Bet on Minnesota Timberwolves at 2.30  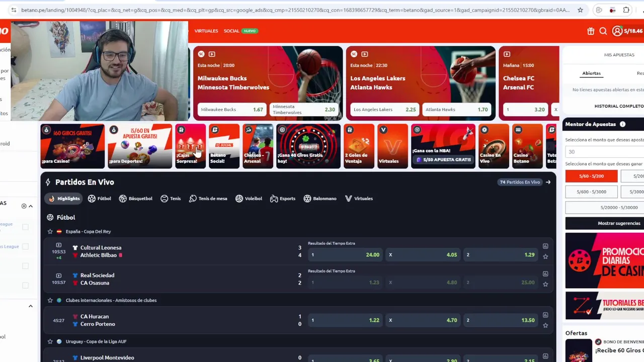click(x=304, y=109)
